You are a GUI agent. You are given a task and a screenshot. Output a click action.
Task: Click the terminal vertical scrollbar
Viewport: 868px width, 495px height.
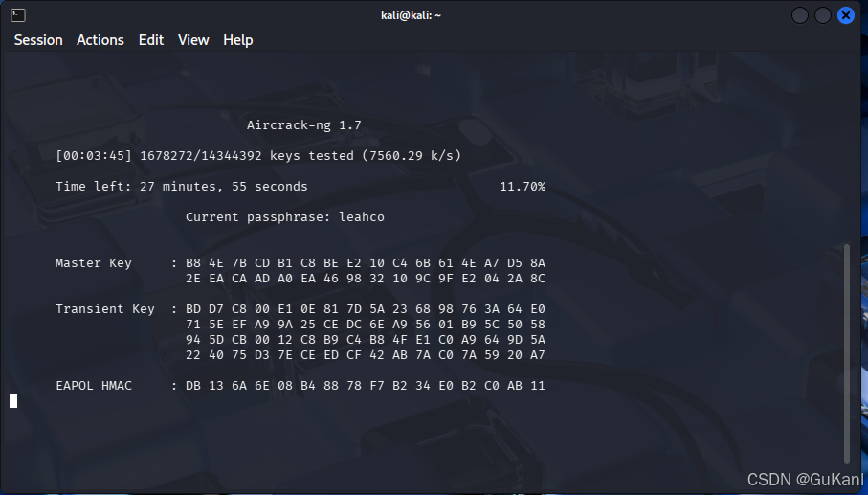point(846,353)
